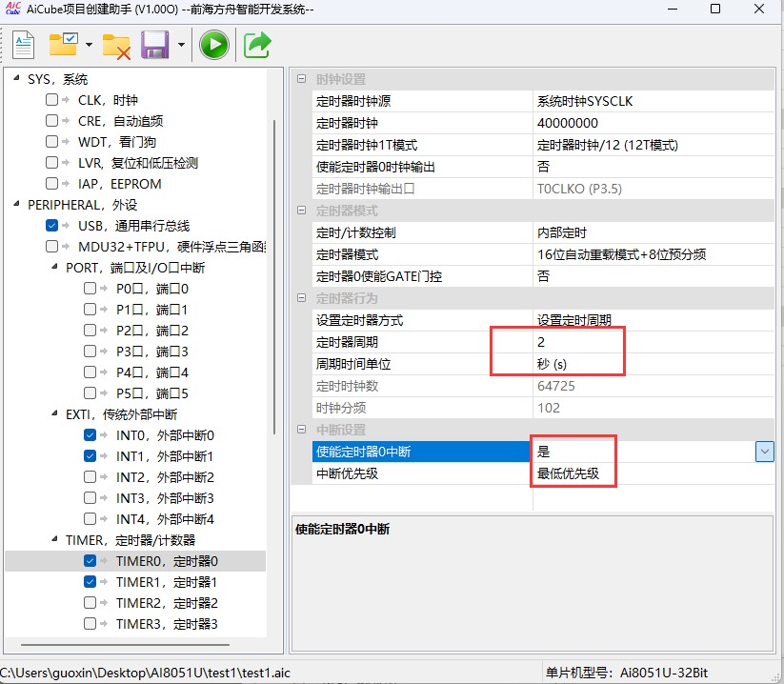Uncheck the USB checkbox

pyautogui.click(x=51, y=226)
